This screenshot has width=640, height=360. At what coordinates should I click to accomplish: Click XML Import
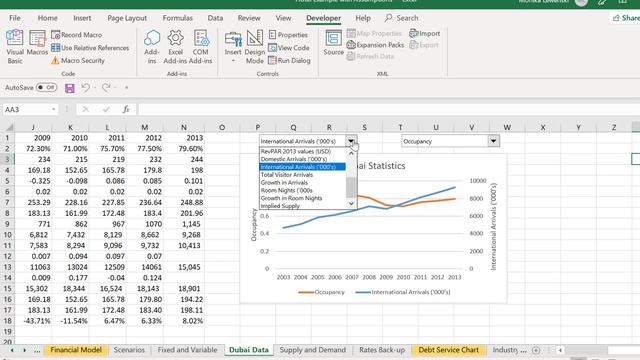pyautogui.click(x=424, y=33)
